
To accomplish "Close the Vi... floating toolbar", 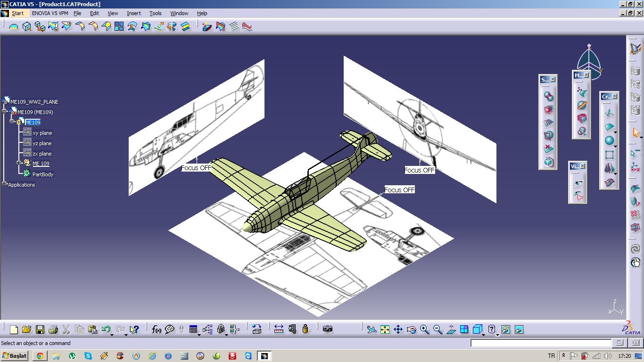I will point(583,166).
